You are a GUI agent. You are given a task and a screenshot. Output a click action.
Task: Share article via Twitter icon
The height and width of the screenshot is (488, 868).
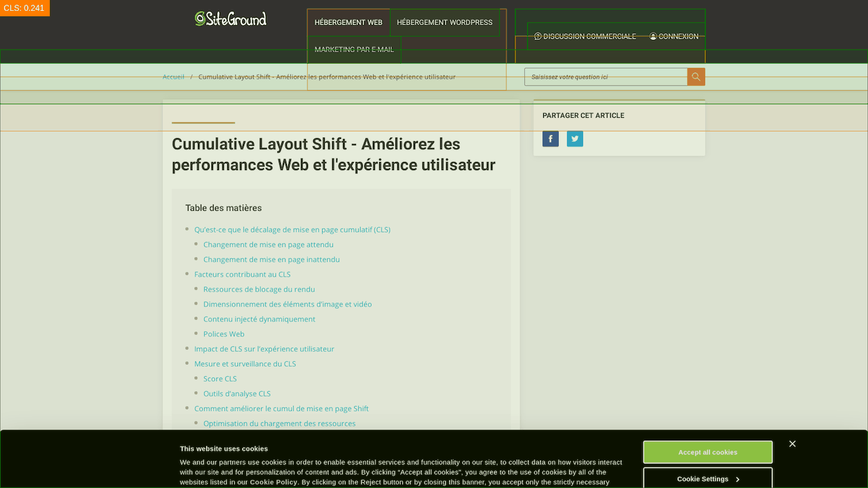(575, 139)
